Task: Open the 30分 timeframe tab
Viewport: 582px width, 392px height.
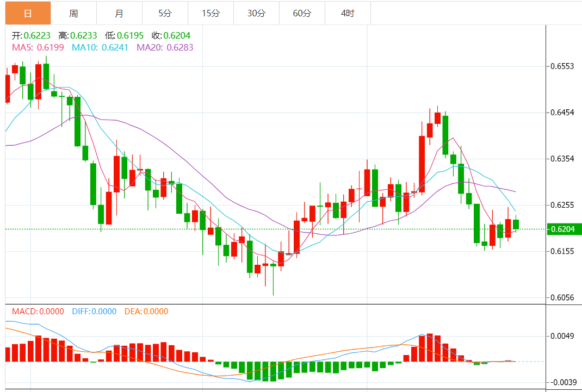Action: tap(256, 14)
